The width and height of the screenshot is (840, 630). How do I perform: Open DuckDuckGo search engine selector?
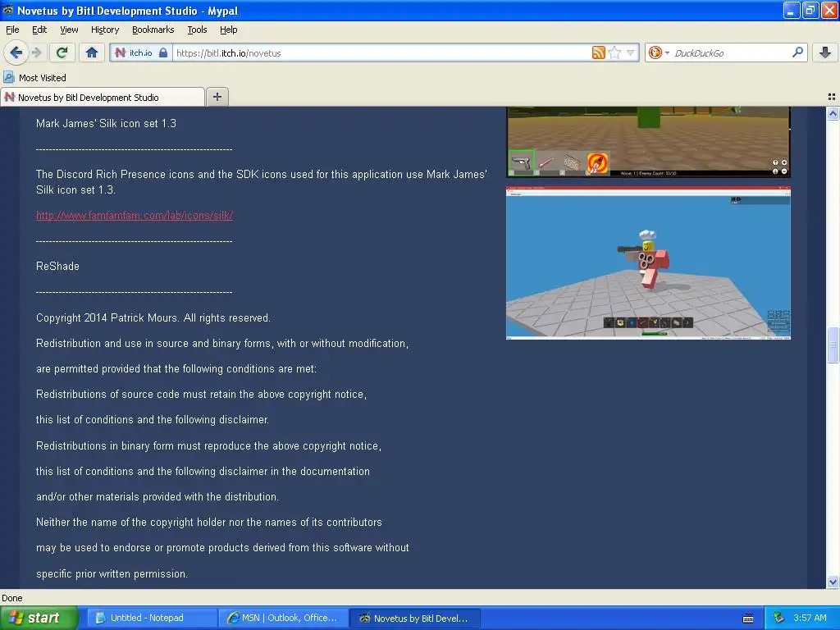[659, 52]
